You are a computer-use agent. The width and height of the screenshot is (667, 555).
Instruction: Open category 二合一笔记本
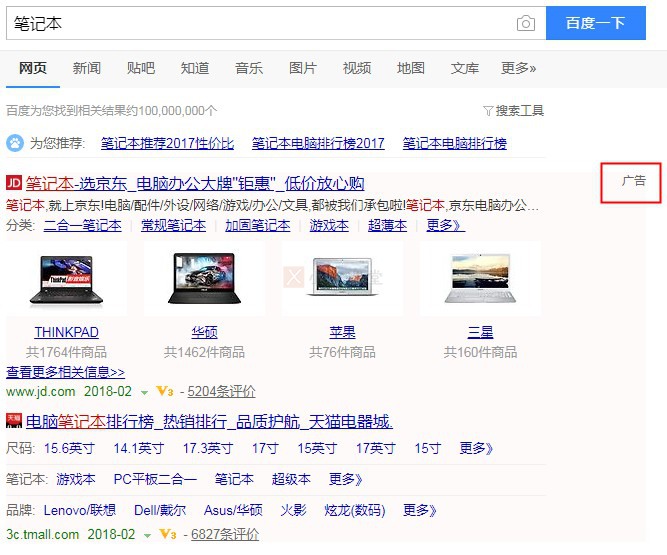(x=83, y=225)
